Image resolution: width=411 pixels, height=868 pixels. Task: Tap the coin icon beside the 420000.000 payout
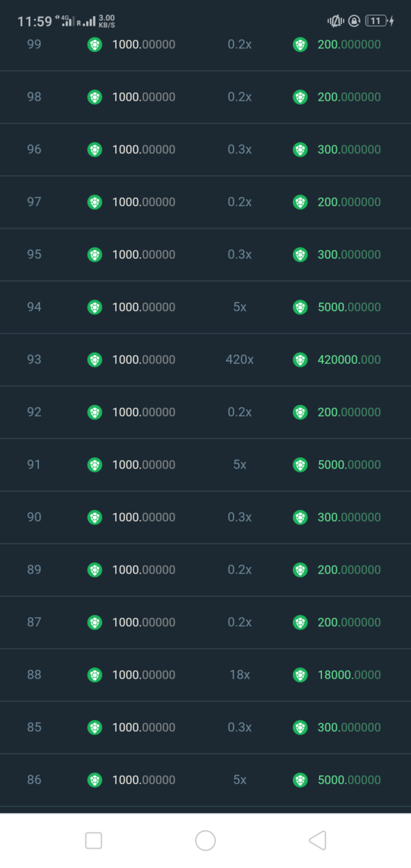pos(300,359)
